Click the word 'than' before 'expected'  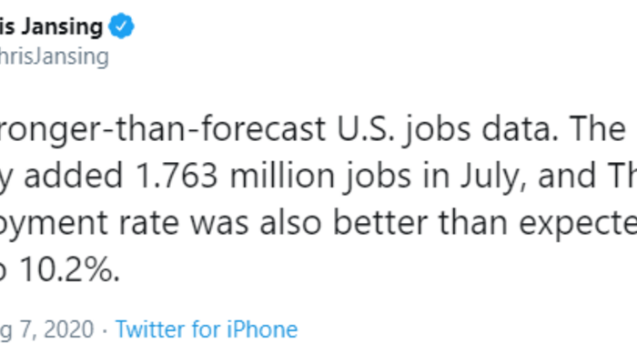pos(495,224)
